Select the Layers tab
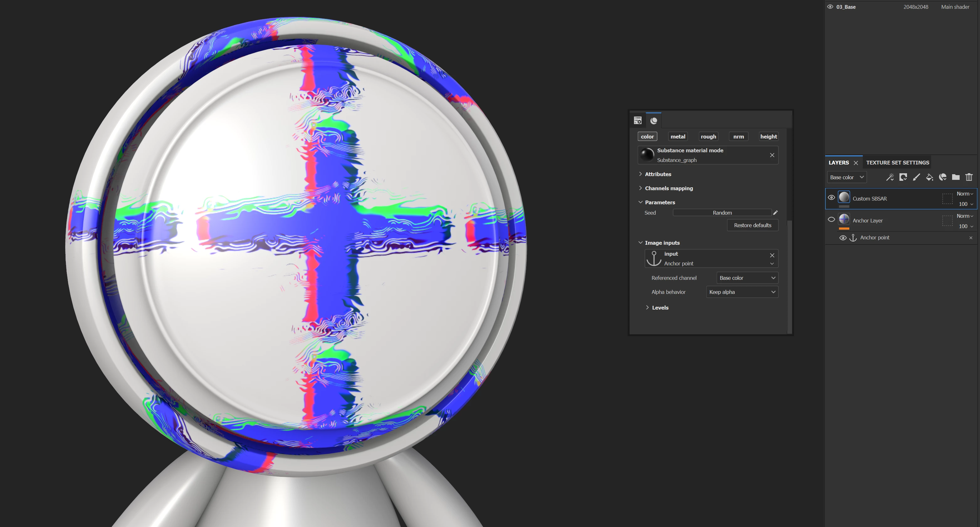Image resolution: width=980 pixels, height=527 pixels. coord(838,162)
